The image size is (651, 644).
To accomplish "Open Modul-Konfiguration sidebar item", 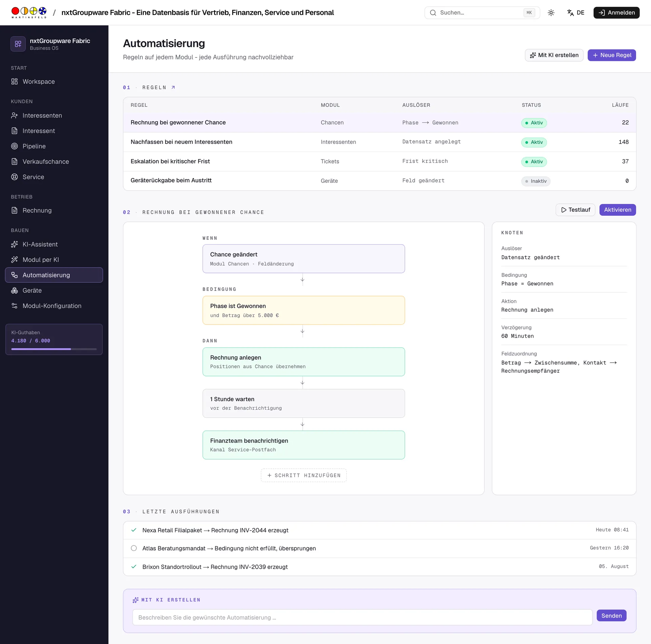I will pyautogui.click(x=54, y=306).
